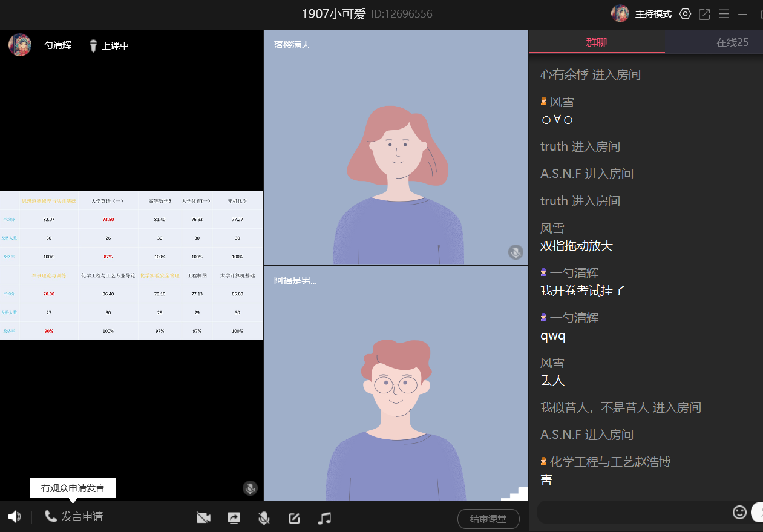Click the pop-out window icon

pos(704,14)
